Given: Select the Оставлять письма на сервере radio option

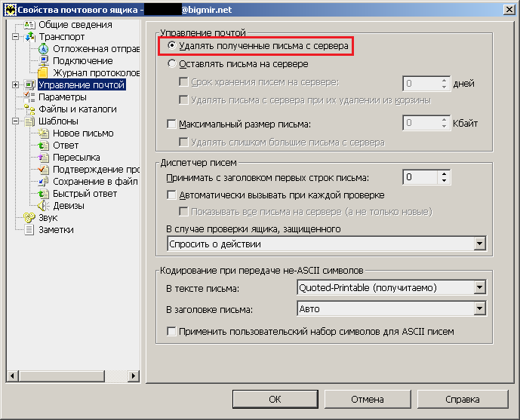Looking at the screenshot, I should 171,64.
